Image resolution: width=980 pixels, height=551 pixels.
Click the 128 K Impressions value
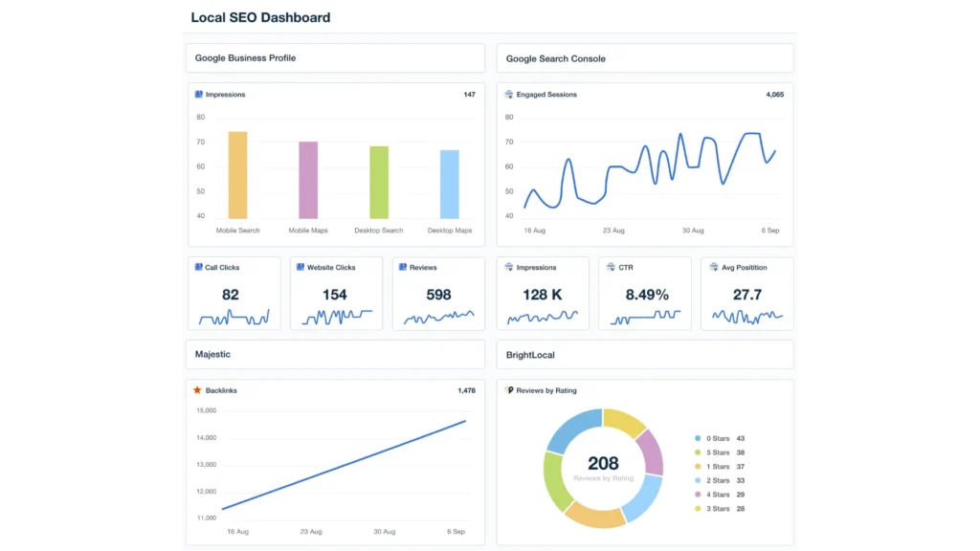pos(542,295)
